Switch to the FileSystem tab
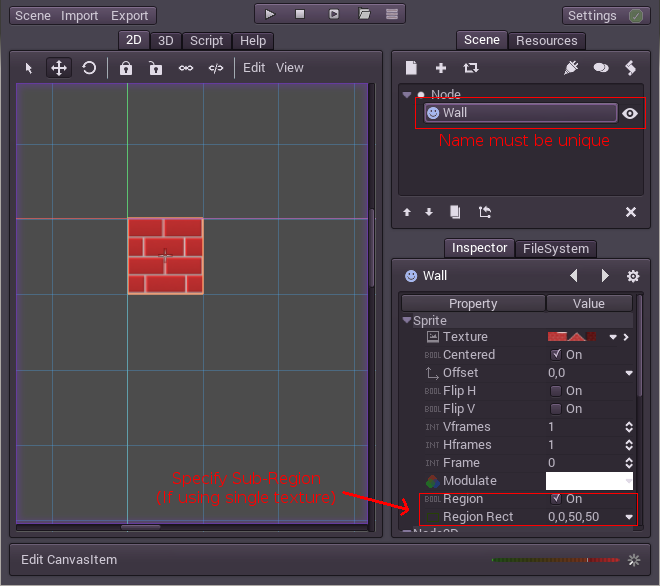 pos(556,249)
